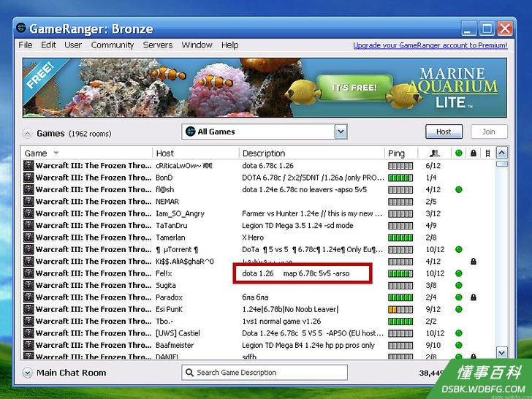Click player count '2/5' in NEMAR row
This screenshot has width=532, height=399.
pos(431,202)
